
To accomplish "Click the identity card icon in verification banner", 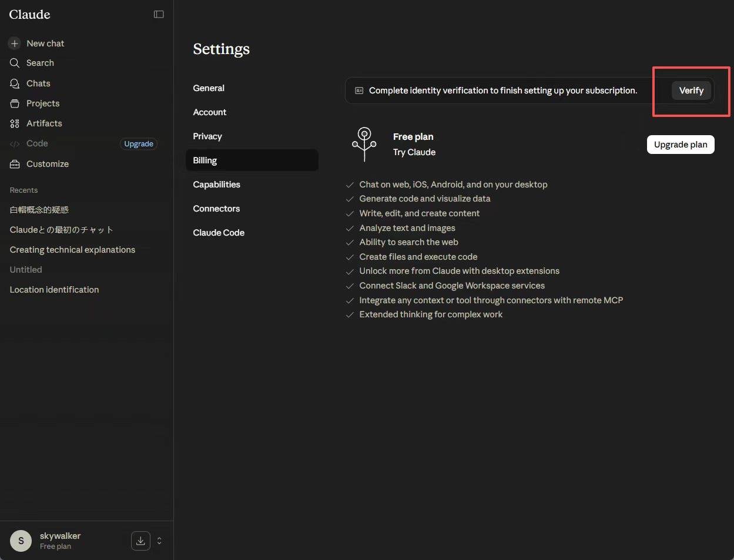I will click(359, 90).
